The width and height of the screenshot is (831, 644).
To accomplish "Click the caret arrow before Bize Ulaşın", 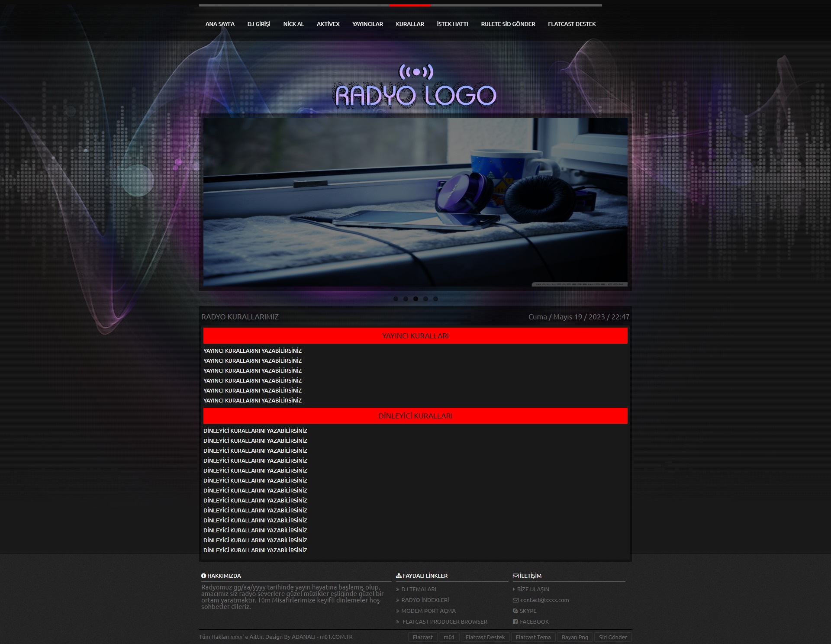I will click(514, 589).
